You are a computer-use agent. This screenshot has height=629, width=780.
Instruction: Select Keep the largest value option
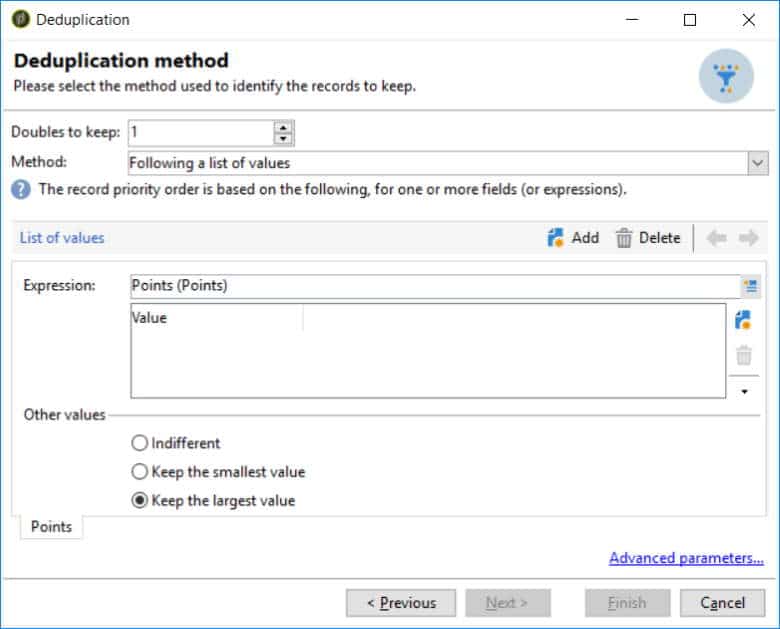click(140, 501)
